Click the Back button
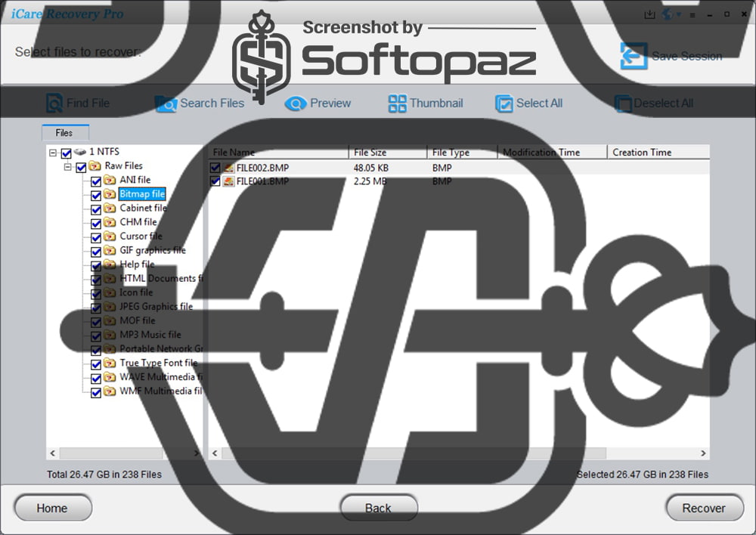 (379, 508)
